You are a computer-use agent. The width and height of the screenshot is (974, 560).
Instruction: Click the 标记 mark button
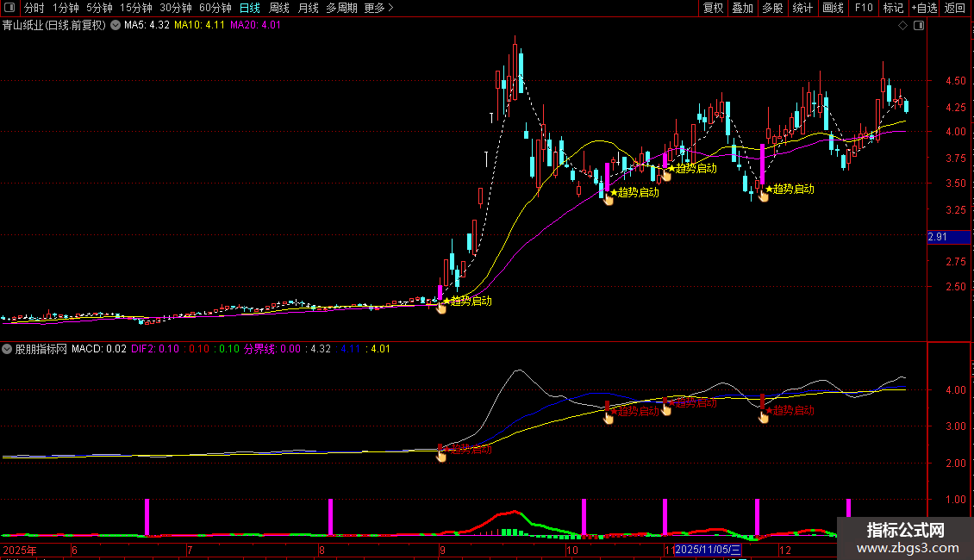[x=893, y=8]
